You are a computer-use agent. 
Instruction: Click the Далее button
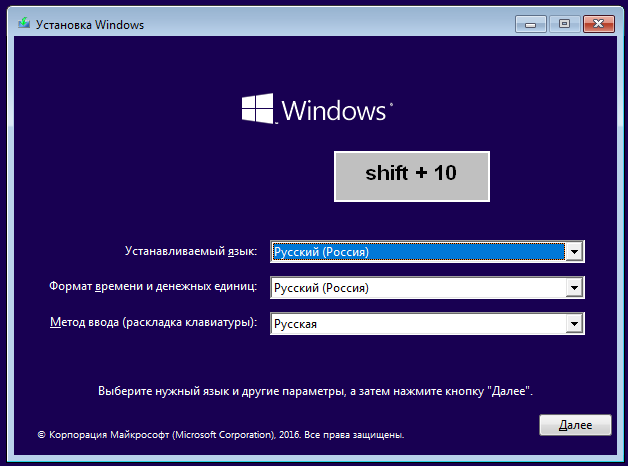pos(575,425)
